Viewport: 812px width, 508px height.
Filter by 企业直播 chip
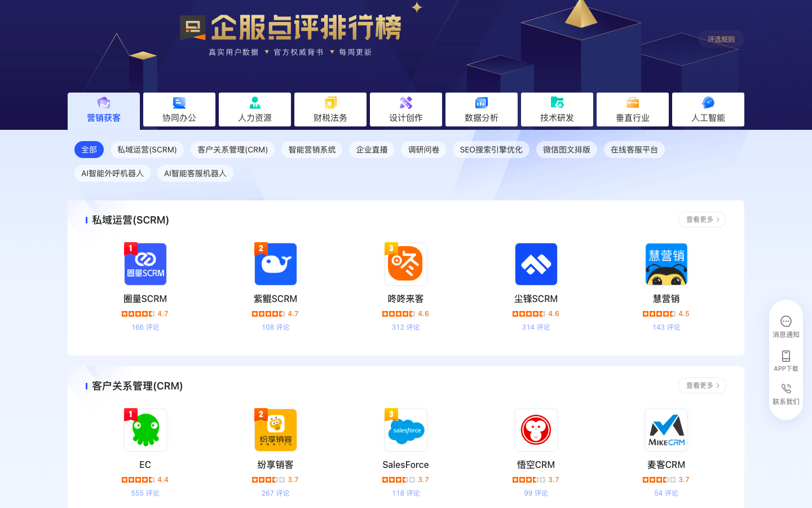coord(372,150)
